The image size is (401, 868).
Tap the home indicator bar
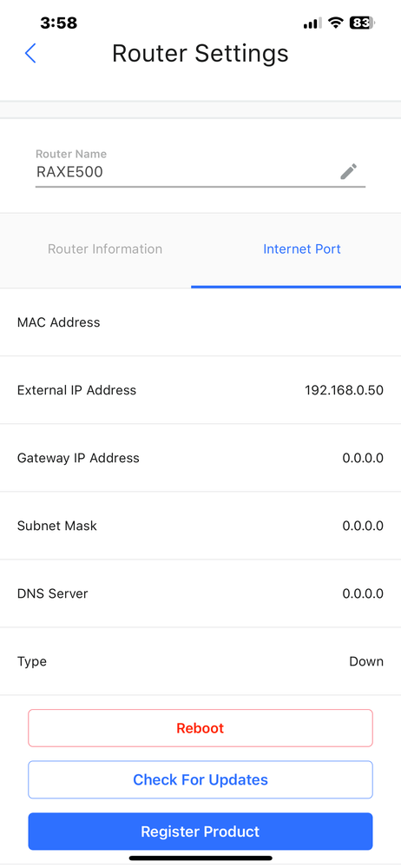click(200, 858)
